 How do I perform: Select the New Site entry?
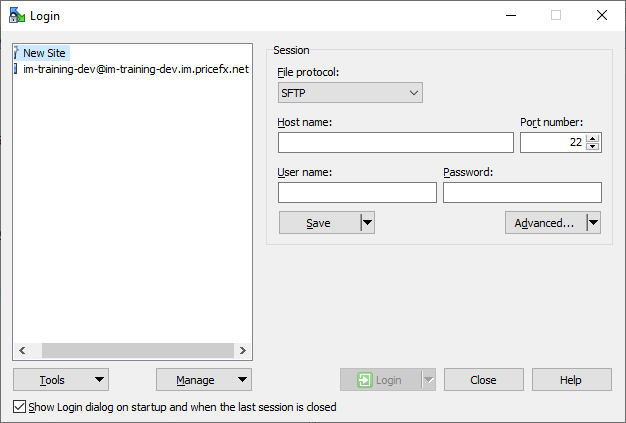tap(46, 53)
